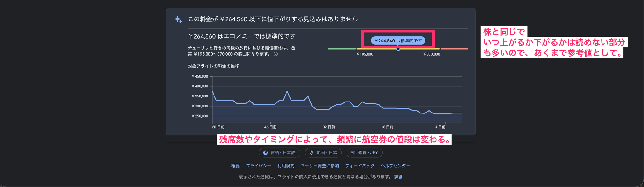Click the ￥250,000 y-axis label

[x=200, y=116]
